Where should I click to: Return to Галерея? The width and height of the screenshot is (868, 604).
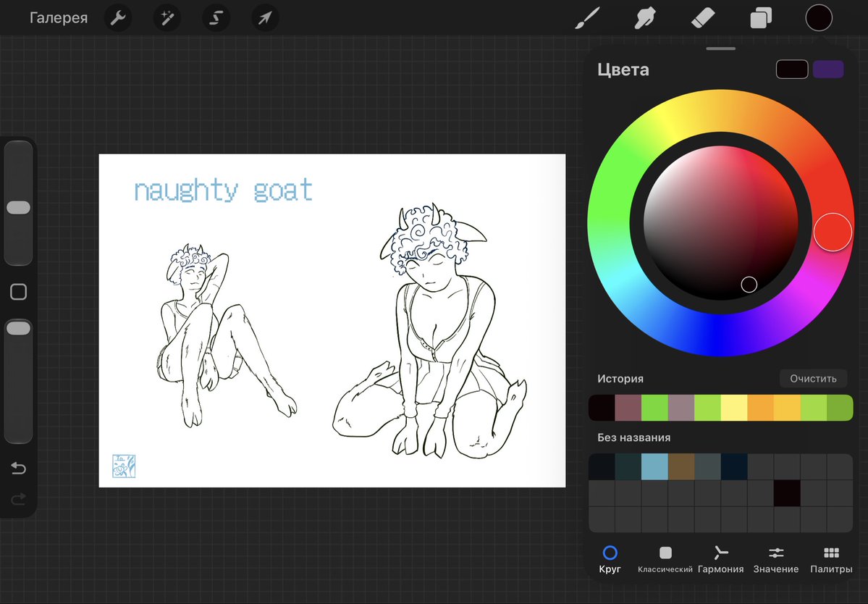[x=58, y=17]
